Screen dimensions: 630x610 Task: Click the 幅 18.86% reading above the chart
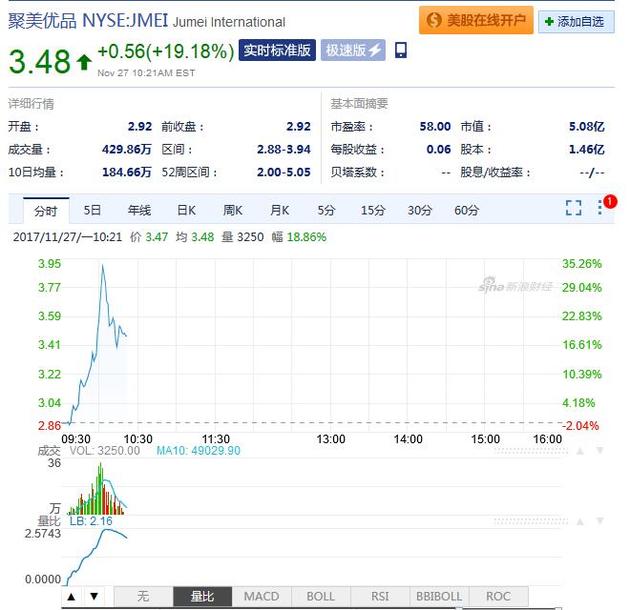coord(299,237)
